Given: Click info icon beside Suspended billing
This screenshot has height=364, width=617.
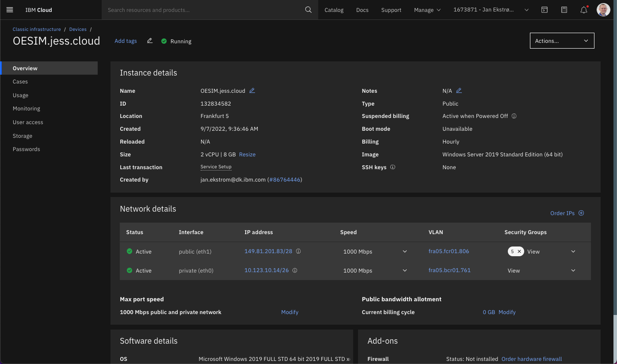Looking at the screenshot, I should click(514, 116).
